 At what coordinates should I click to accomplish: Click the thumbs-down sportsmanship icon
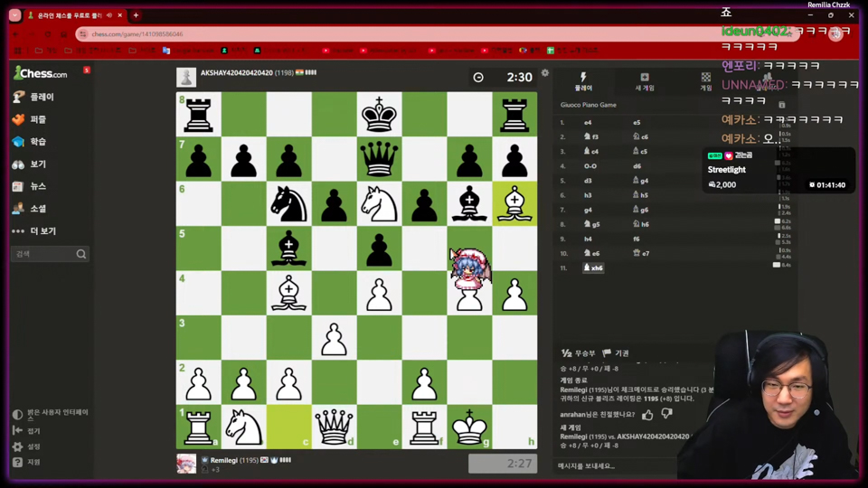(x=666, y=413)
